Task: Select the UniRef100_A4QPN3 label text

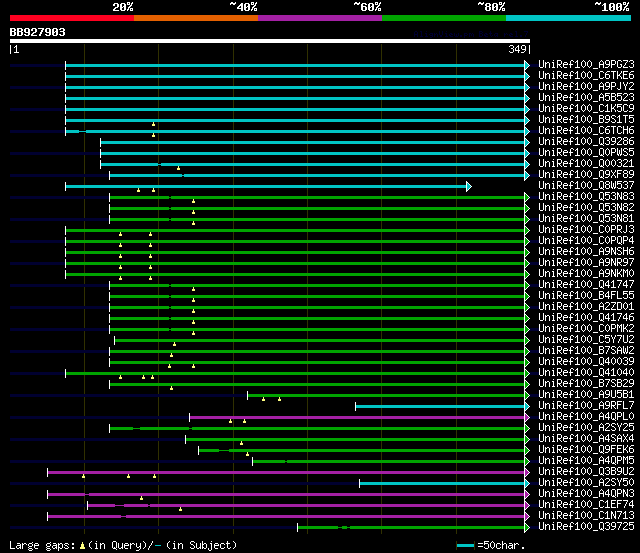Action: 586,494
